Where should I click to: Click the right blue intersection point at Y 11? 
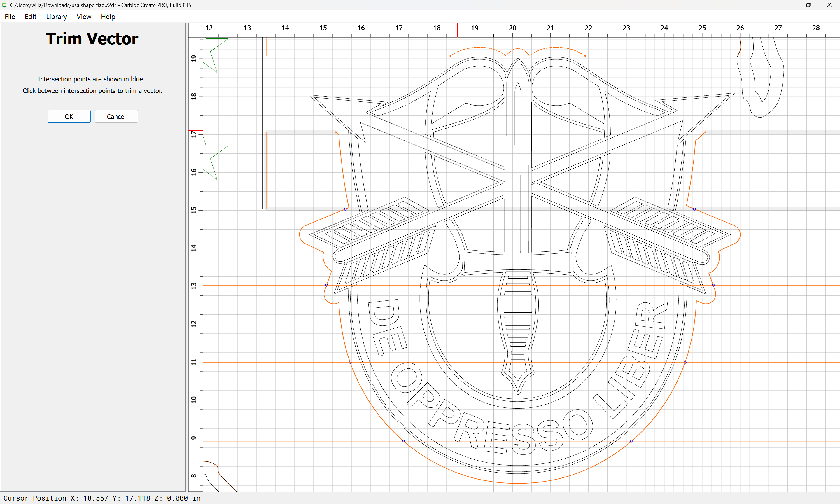point(685,362)
